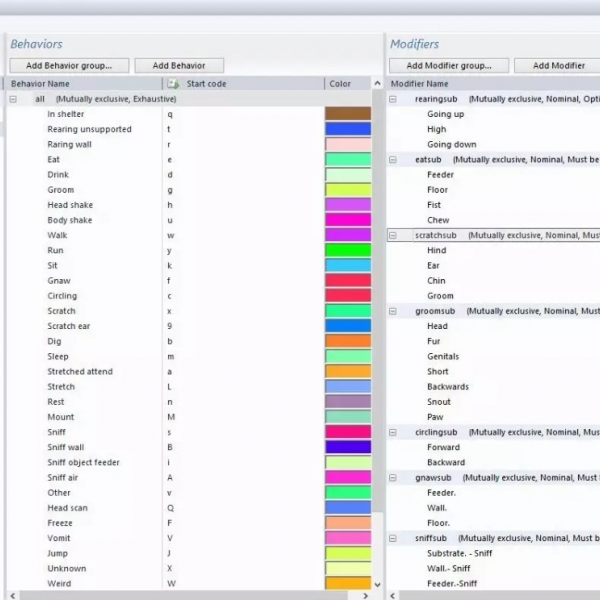Click Add Behavior group button
This screenshot has width=600, height=600.
[69, 66]
